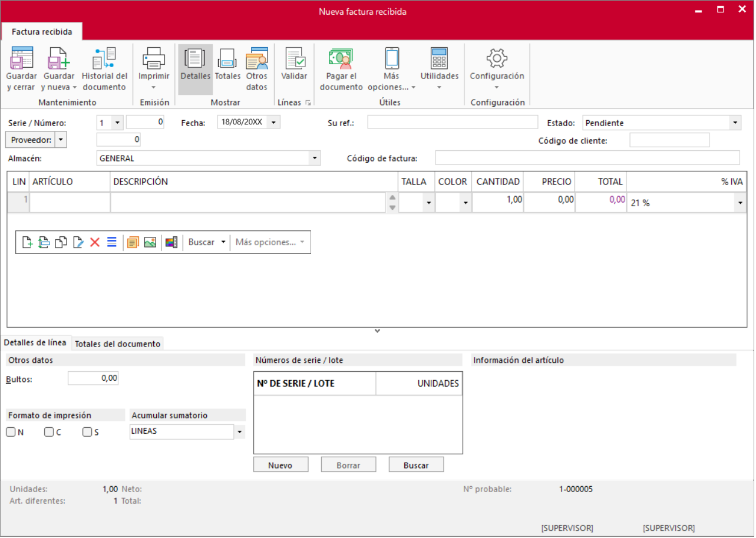Click the Código de factura field
The image size is (756, 538).
[587, 158]
